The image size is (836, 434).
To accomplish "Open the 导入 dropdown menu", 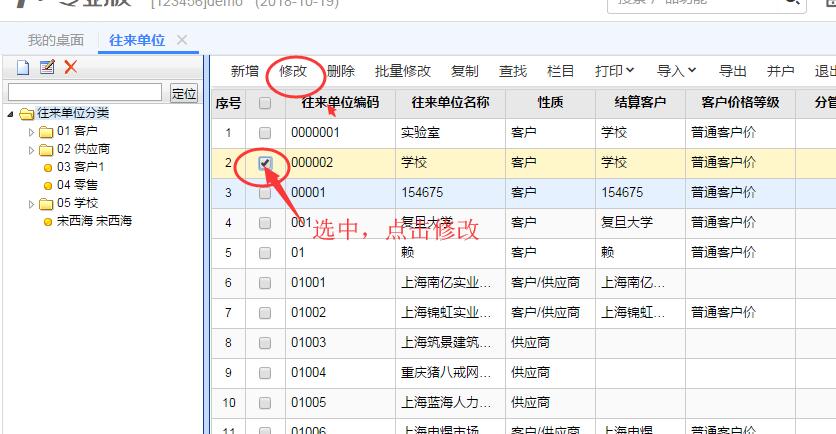I will [x=676, y=71].
